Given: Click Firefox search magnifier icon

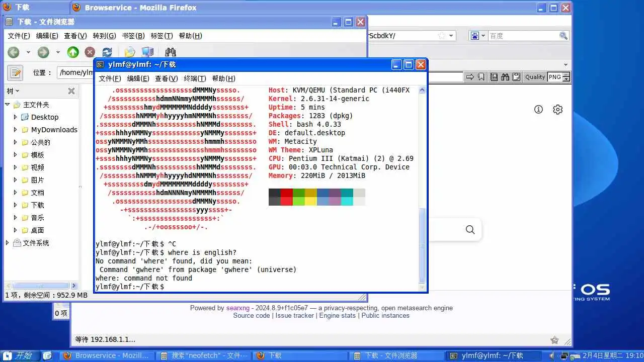Looking at the screenshot, I should click(563, 36).
